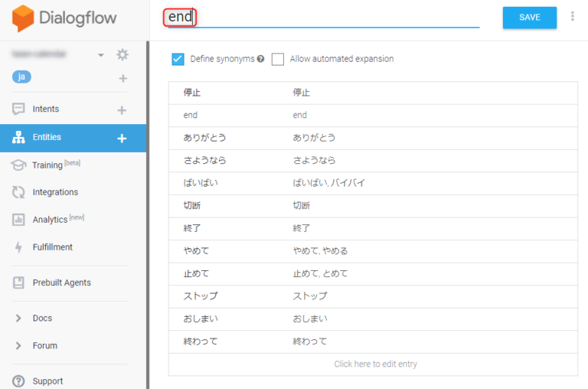588x389 pixels.
Task: Open Fulfillment from the sidebar
Action: tap(52, 247)
